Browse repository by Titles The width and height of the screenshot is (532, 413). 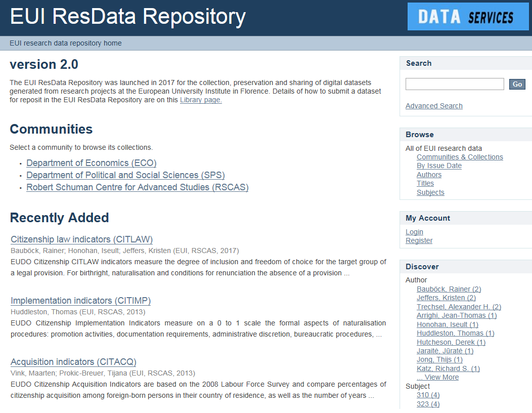click(425, 183)
